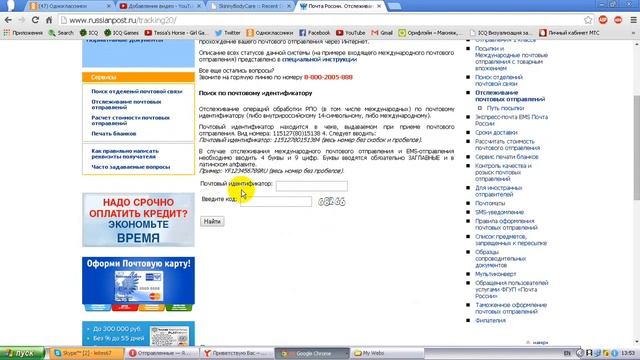640x360 pixels.
Task: Open Контроль качества и розыск отправлений
Action: [x=503, y=172]
